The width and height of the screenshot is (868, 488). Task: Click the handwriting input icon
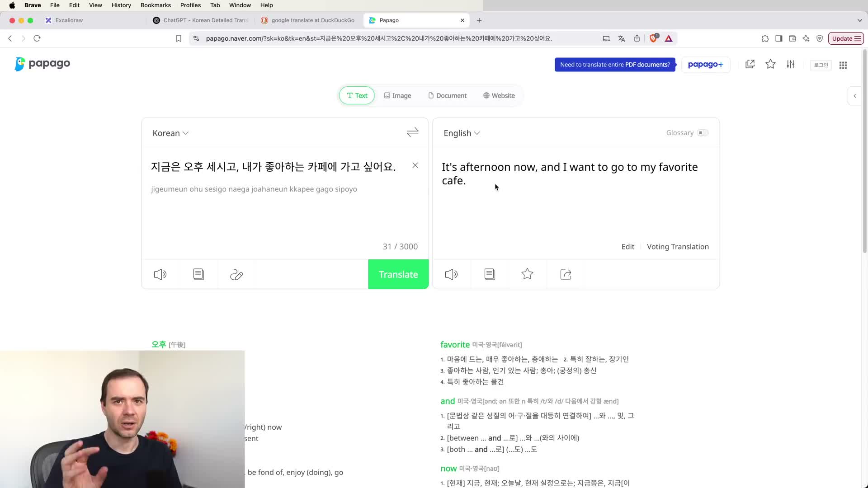(x=236, y=274)
